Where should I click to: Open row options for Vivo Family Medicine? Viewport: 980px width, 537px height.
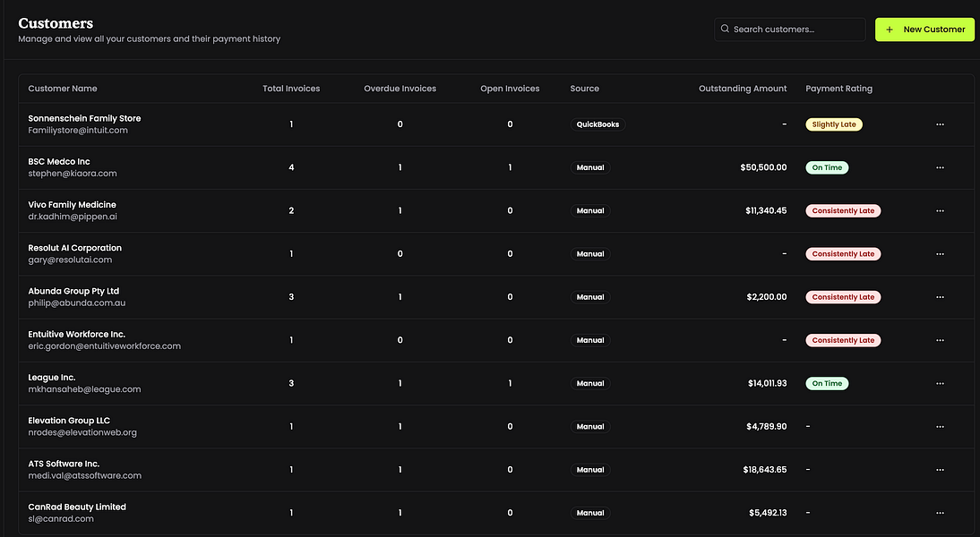940,211
